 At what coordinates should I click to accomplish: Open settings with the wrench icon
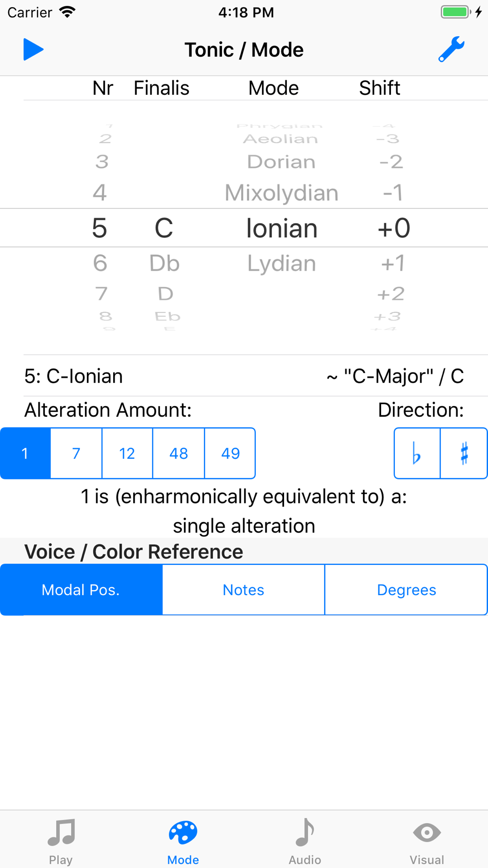[x=451, y=49]
